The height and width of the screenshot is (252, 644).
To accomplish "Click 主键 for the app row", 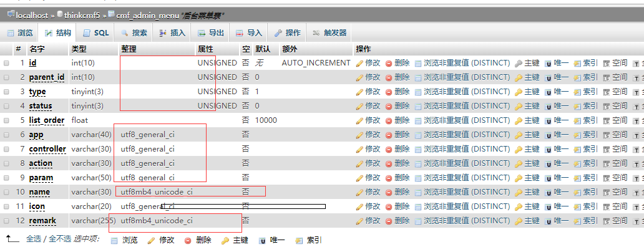I will point(532,135).
